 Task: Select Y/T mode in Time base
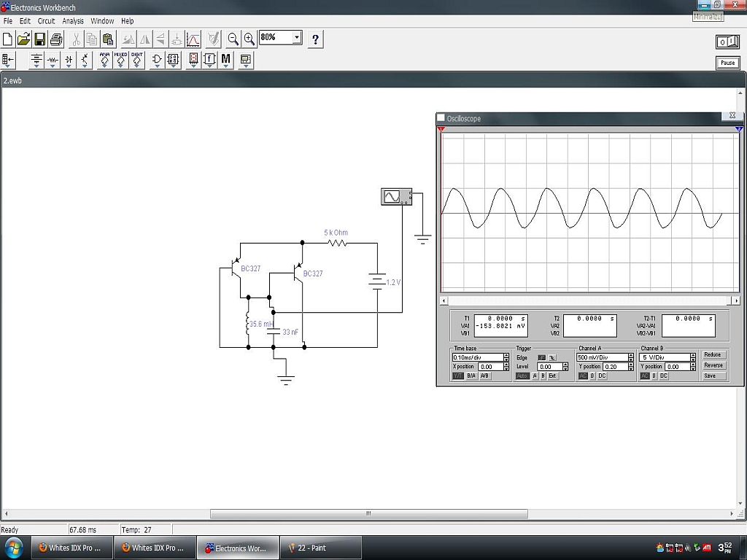[458, 376]
